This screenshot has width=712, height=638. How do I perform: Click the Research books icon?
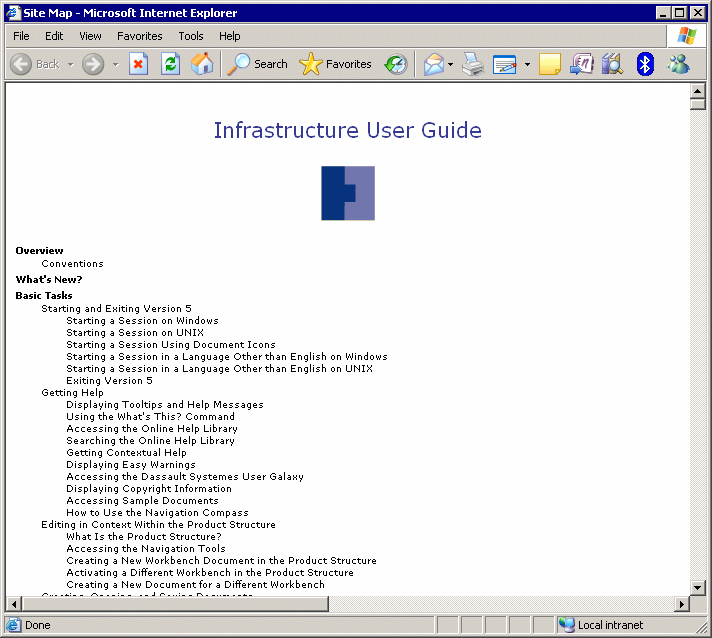pos(612,64)
